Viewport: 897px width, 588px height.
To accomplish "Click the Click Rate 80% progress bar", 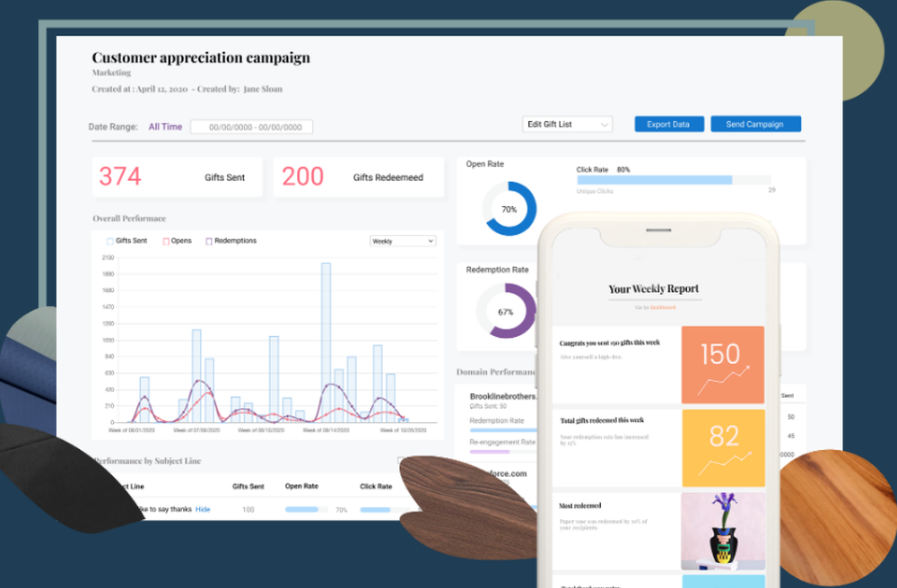I will [674, 180].
